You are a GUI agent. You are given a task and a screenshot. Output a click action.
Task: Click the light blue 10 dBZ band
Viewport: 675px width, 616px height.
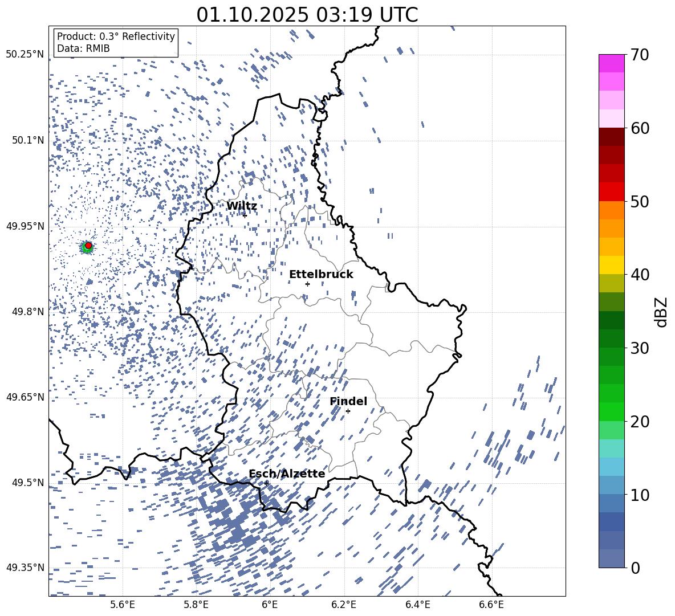[x=612, y=486]
